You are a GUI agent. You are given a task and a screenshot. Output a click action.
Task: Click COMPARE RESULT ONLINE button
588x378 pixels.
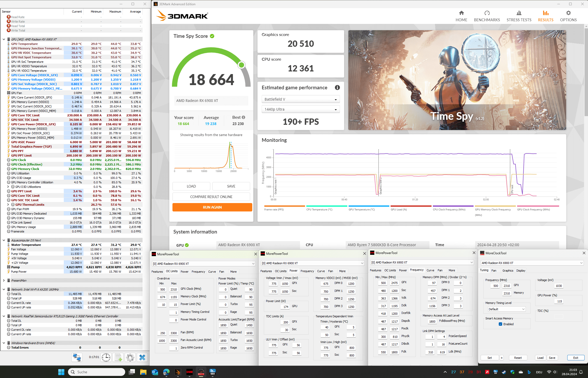[x=211, y=197]
